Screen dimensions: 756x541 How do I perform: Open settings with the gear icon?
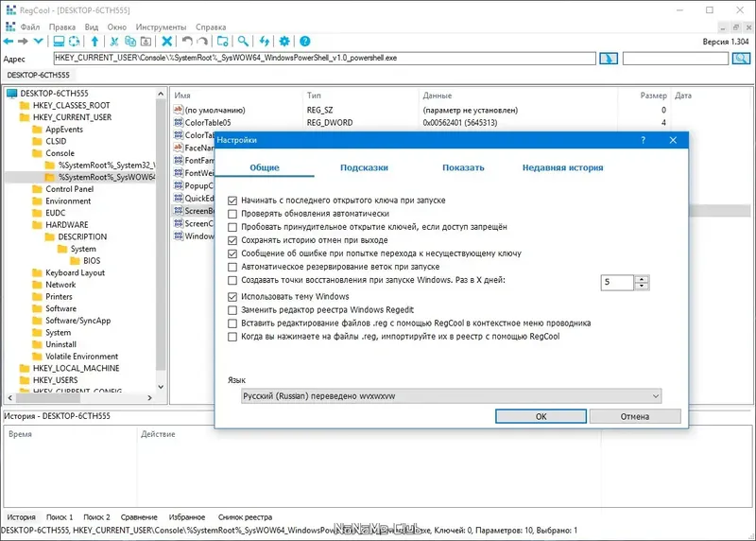pos(284,42)
